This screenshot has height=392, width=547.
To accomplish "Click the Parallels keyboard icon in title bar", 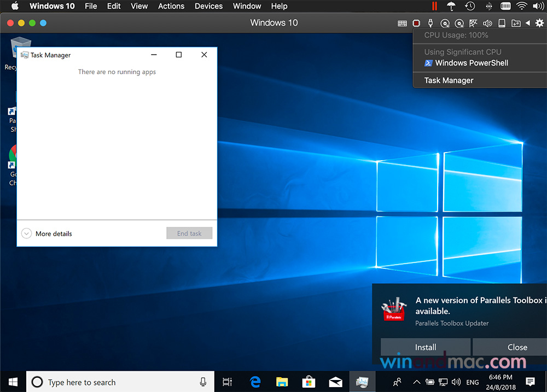I will tap(402, 23).
